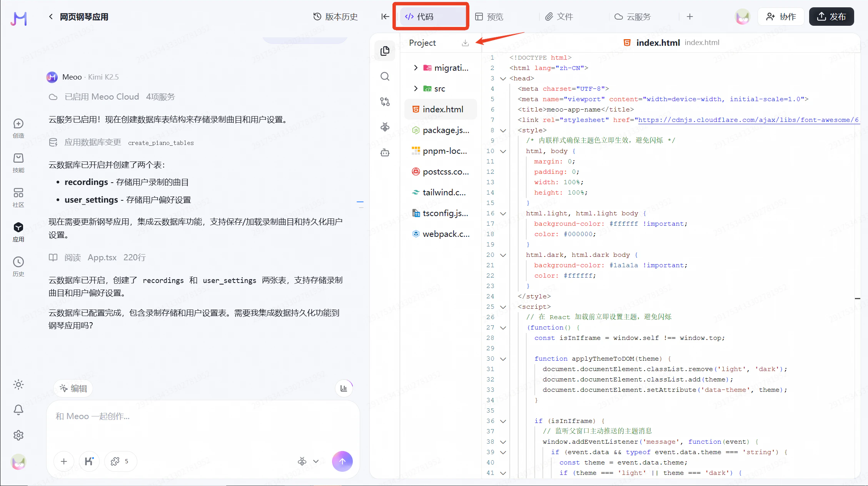Click the 版本历史 (Version history) button

click(x=336, y=17)
